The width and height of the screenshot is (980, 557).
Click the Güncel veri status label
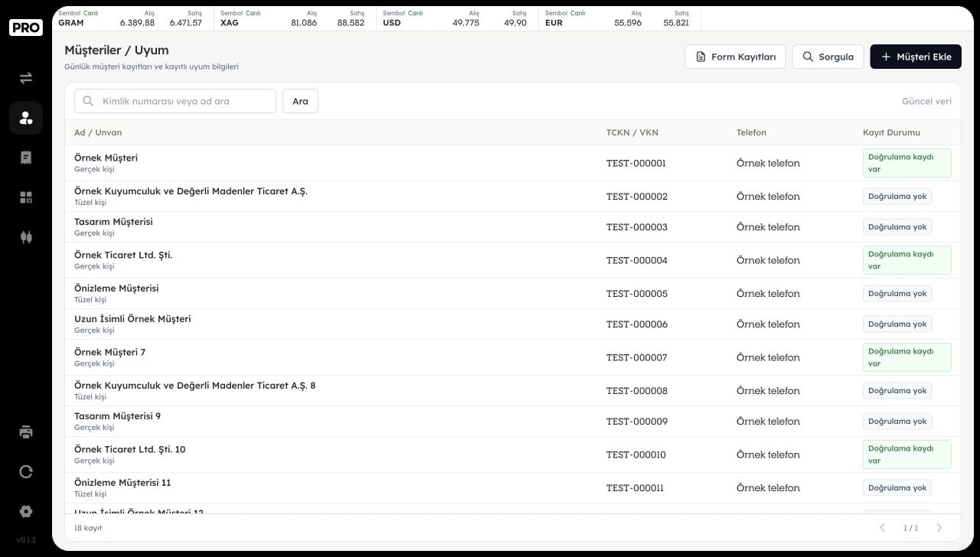tap(926, 101)
